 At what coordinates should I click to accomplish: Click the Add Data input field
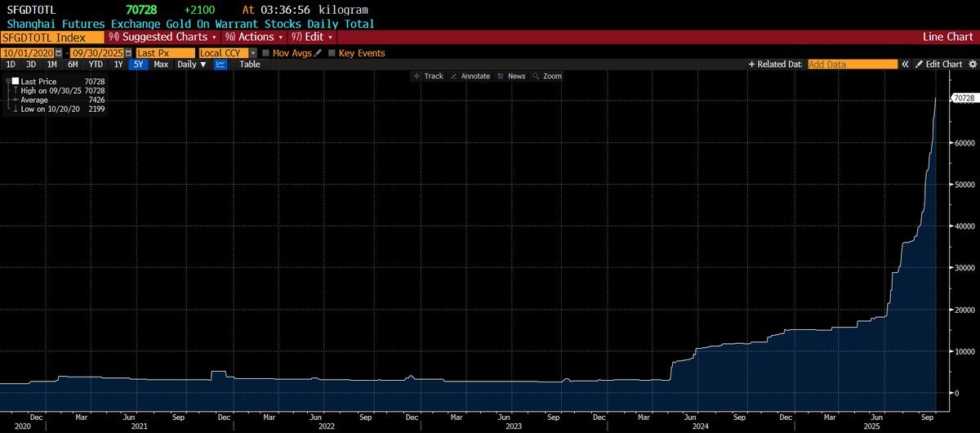tap(852, 64)
